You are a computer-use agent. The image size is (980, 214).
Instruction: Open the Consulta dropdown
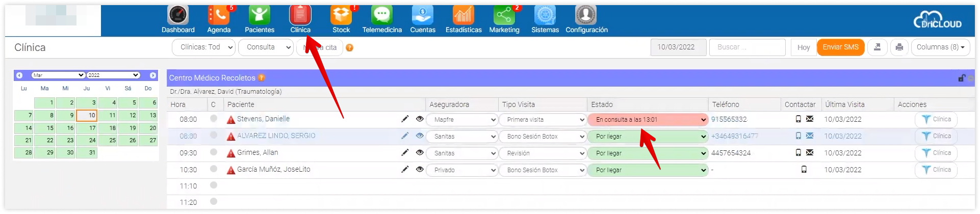(x=266, y=47)
